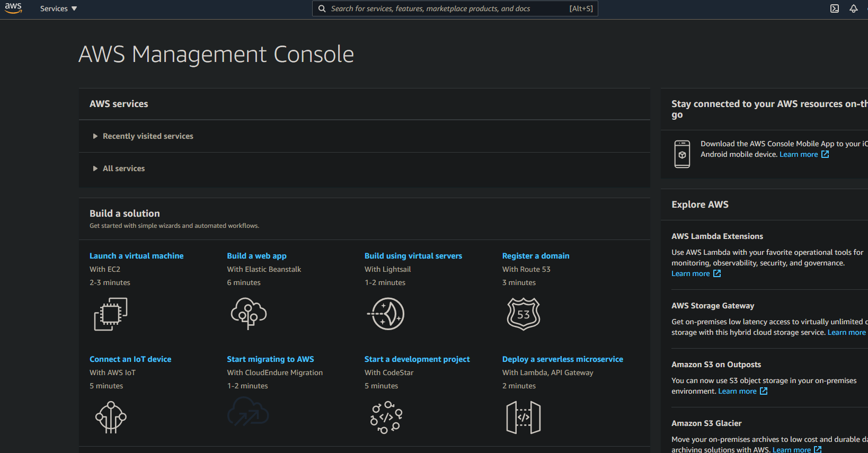The image size is (868, 453).
Task: Open the Services dropdown menu
Action: pyautogui.click(x=58, y=8)
